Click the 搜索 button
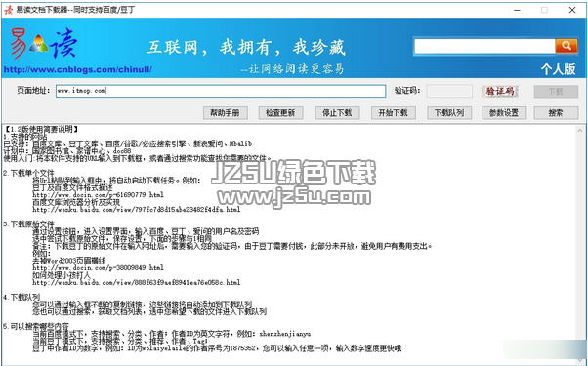Screen dimensions: 588x366 point(556,113)
